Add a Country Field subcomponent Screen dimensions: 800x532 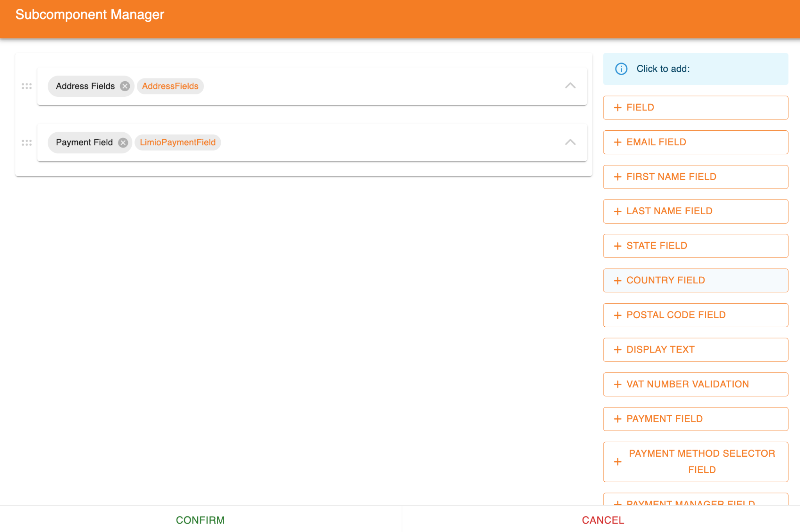tap(695, 280)
